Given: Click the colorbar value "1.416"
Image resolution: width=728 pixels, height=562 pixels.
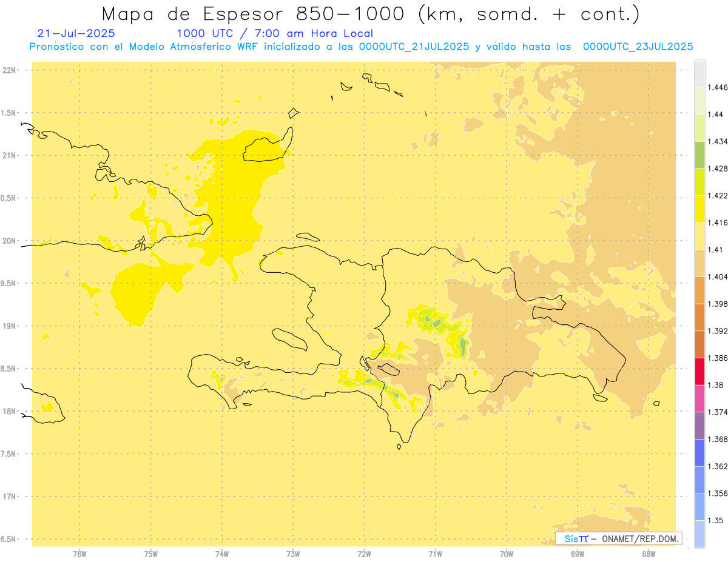Looking at the screenshot, I should pyautogui.click(x=718, y=222).
